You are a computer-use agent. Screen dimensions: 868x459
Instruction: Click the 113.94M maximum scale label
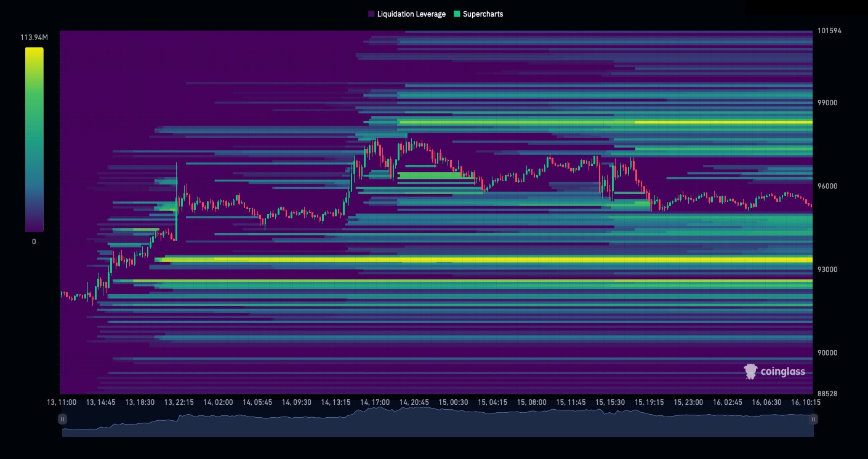coord(34,36)
